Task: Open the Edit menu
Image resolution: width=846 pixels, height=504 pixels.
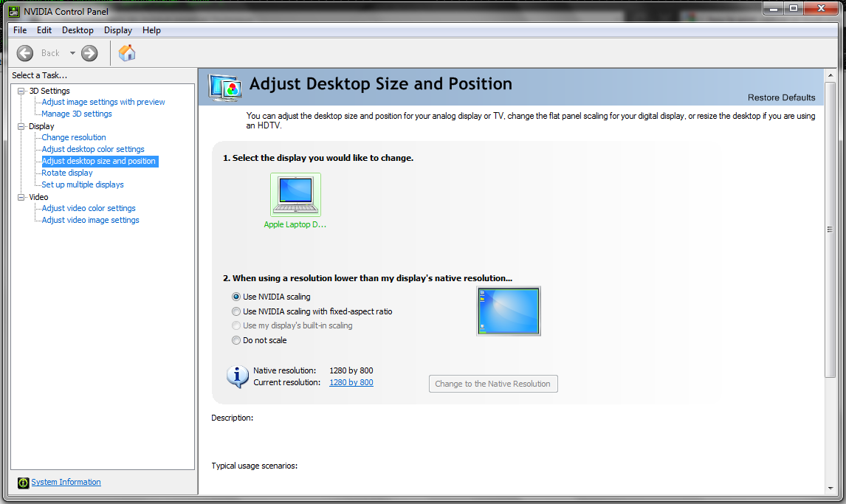Action: click(x=44, y=30)
